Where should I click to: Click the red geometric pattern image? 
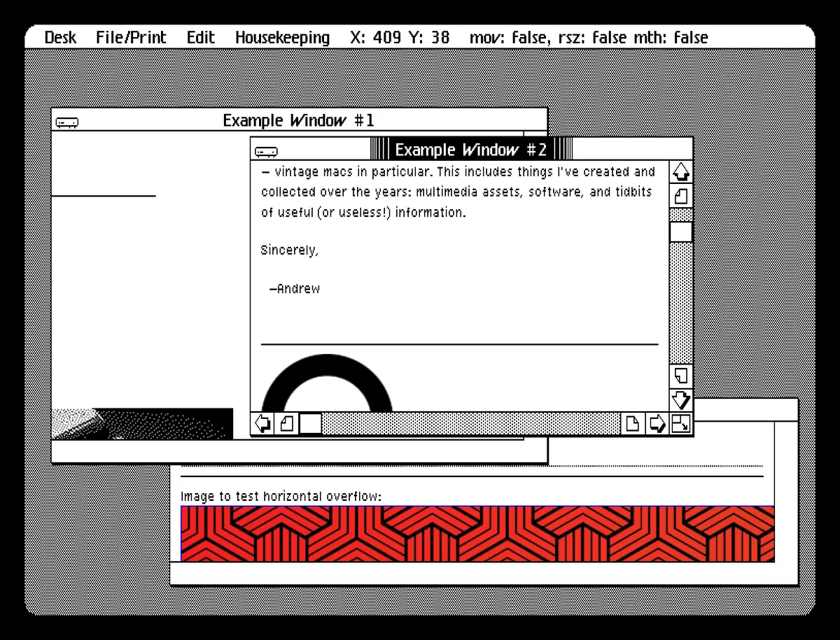pos(477,533)
